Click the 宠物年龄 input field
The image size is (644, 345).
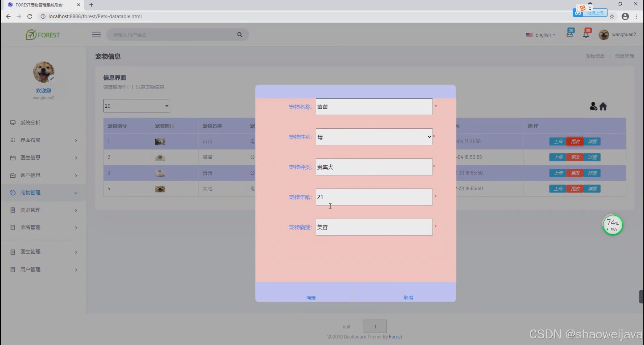point(374,197)
